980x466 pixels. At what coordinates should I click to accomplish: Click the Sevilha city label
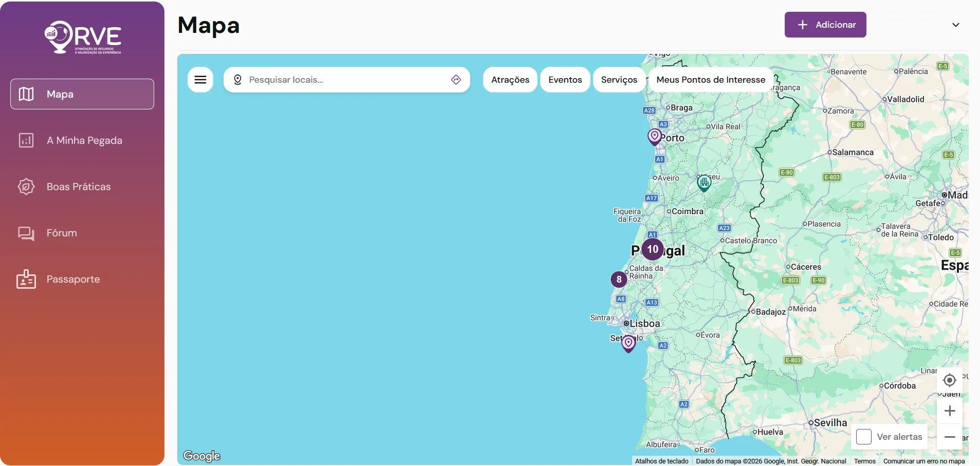pos(830,422)
